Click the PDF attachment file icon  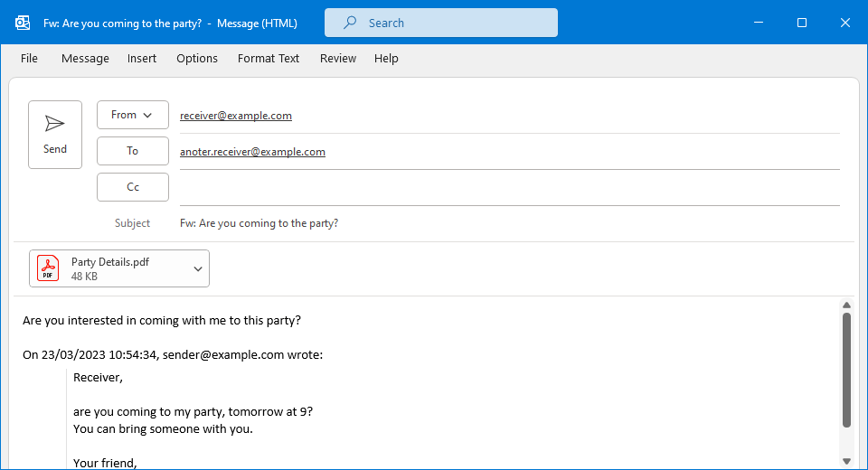click(x=48, y=268)
